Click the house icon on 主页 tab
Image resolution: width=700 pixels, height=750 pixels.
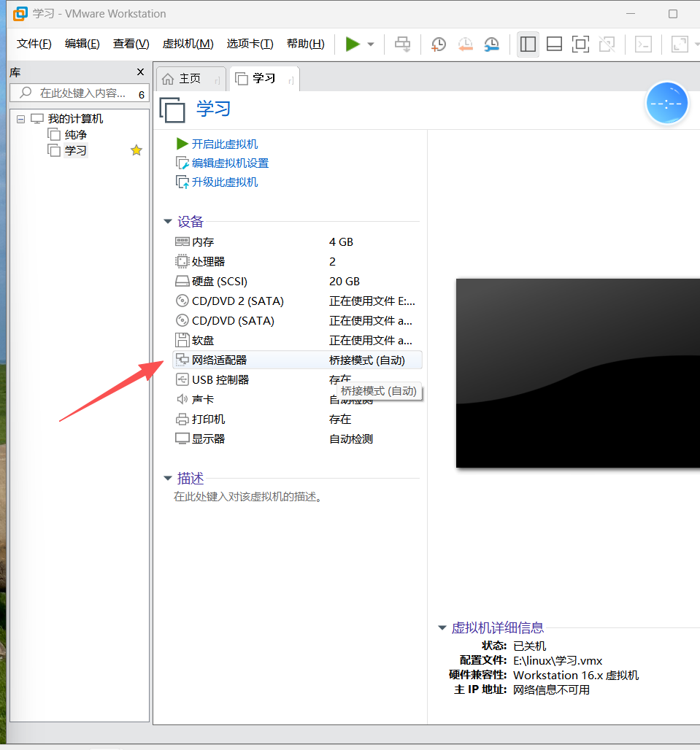point(167,79)
